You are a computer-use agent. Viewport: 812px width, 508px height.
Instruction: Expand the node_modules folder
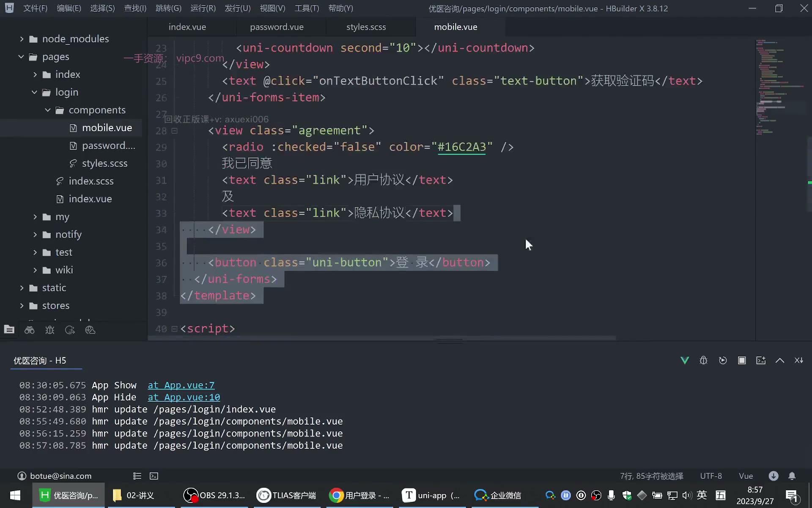tap(22, 39)
